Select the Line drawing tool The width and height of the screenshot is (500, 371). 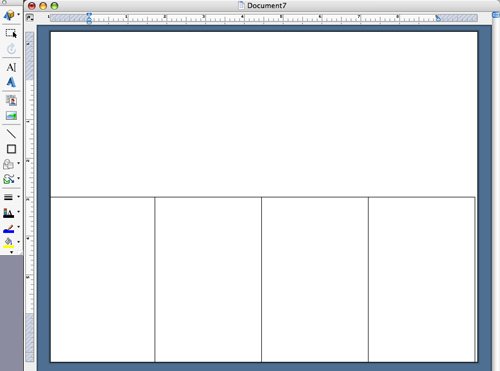pos(11,134)
